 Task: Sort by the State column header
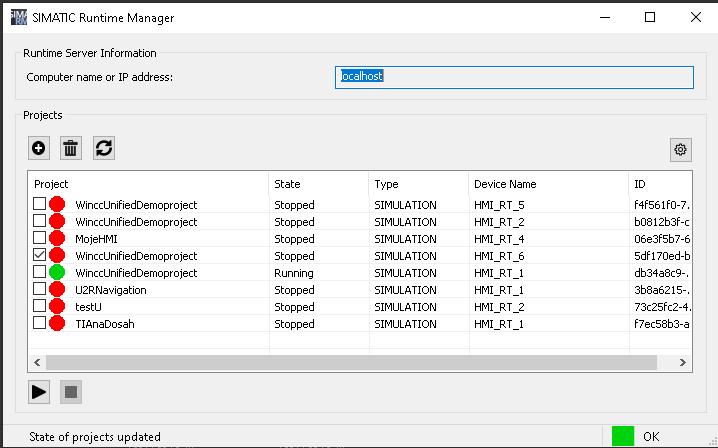(319, 184)
